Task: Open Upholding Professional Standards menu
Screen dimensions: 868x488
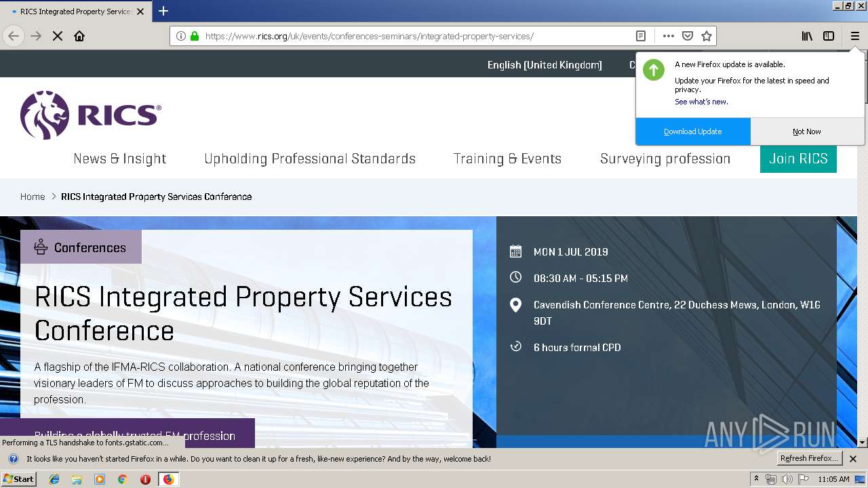Action: click(310, 159)
